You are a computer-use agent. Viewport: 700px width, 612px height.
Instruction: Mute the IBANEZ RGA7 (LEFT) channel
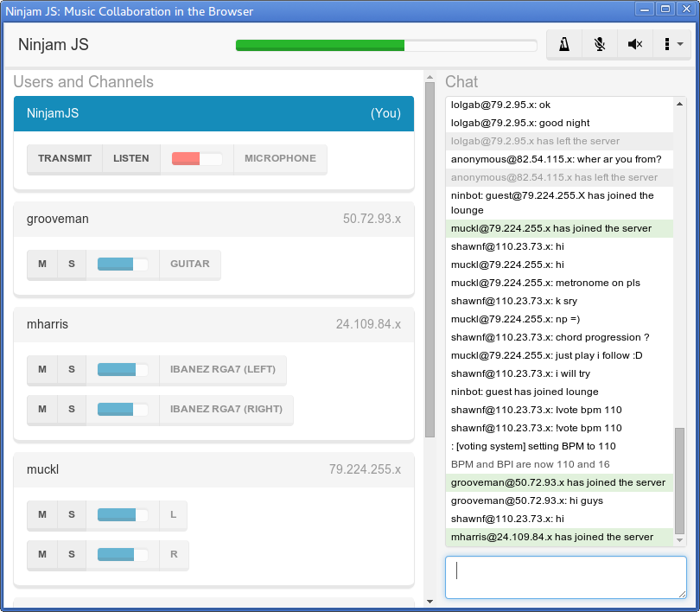(42, 369)
